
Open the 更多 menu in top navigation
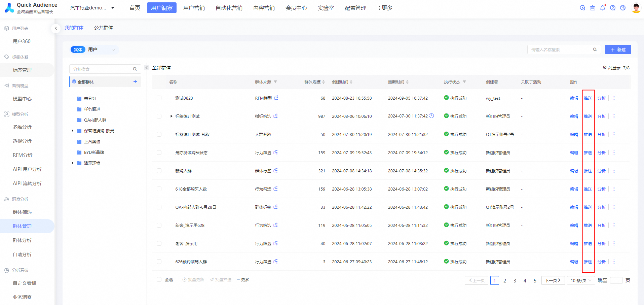385,8
